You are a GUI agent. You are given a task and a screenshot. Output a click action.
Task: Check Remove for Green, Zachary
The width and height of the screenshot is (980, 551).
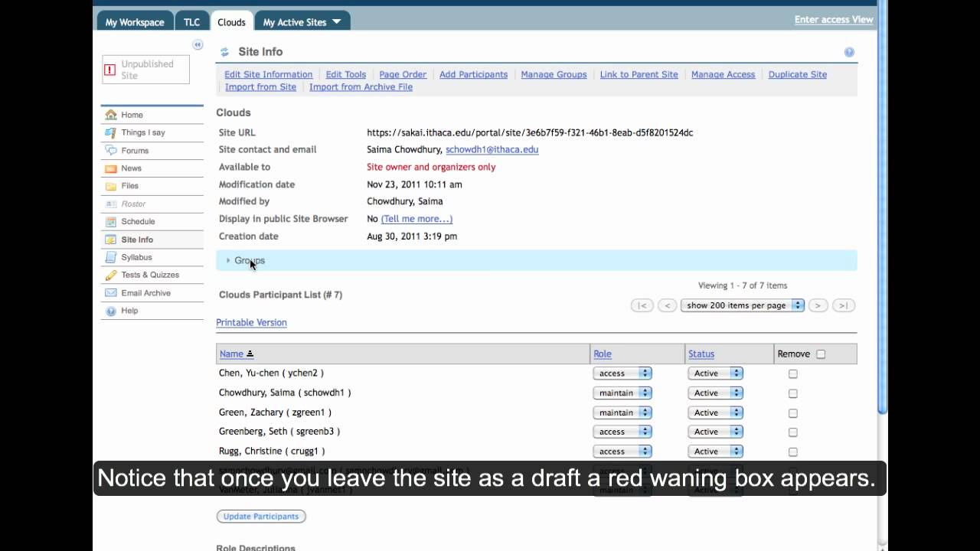(793, 413)
